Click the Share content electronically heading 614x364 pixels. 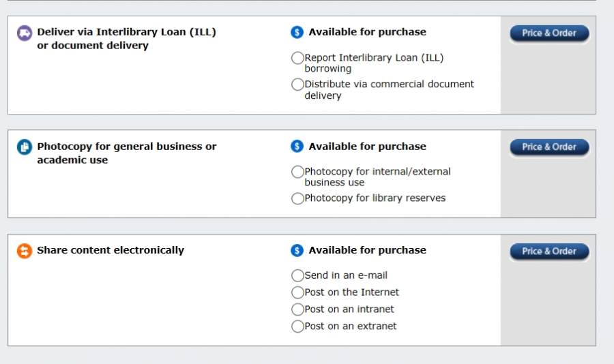coord(111,250)
